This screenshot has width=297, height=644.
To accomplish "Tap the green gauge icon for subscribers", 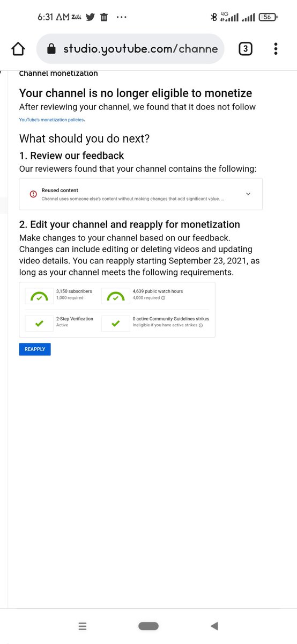I will pyautogui.click(x=39, y=296).
